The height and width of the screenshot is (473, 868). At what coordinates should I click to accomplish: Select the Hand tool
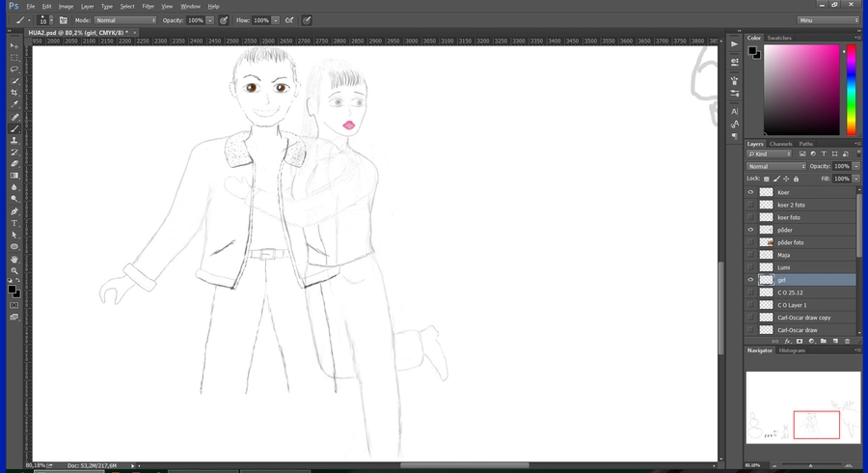tap(14, 260)
